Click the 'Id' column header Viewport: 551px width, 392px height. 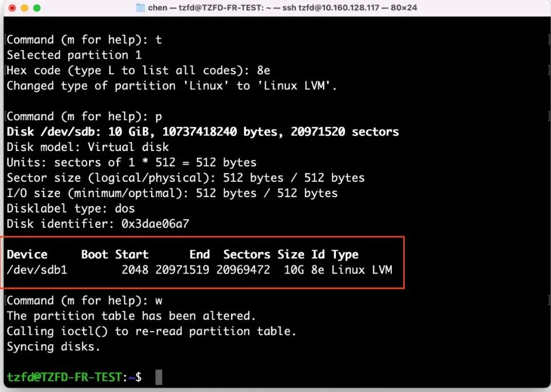318,255
